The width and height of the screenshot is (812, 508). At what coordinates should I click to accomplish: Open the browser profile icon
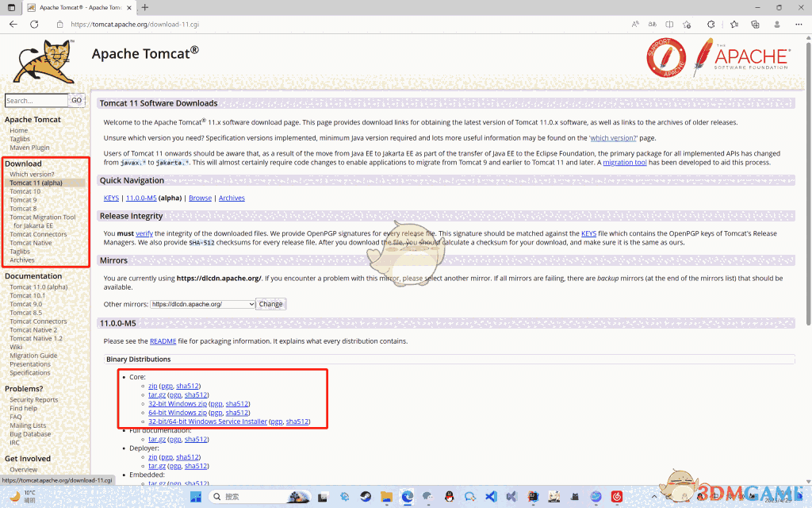(777, 25)
